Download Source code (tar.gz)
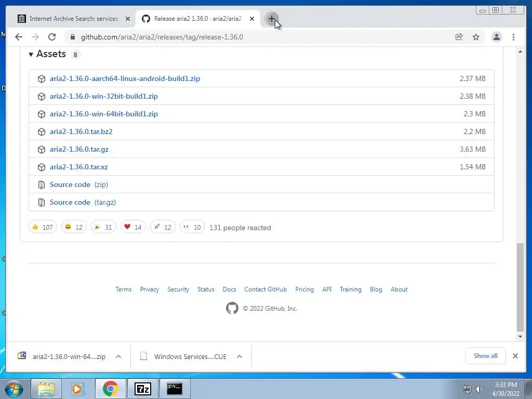The height and width of the screenshot is (399, 532). coord(83,202)
